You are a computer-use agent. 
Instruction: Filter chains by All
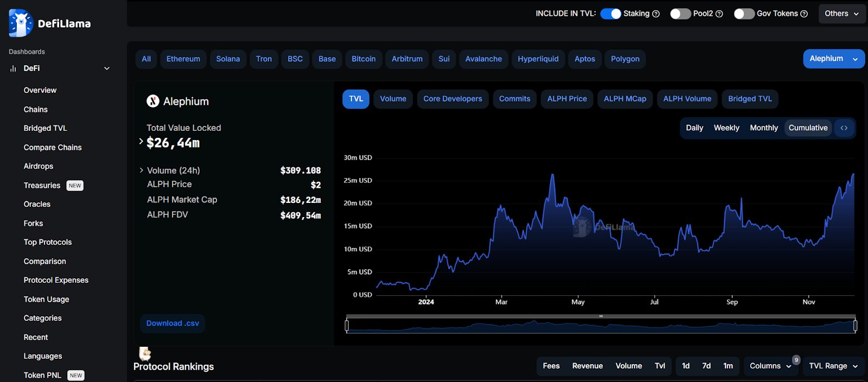[x=146, y=59]
